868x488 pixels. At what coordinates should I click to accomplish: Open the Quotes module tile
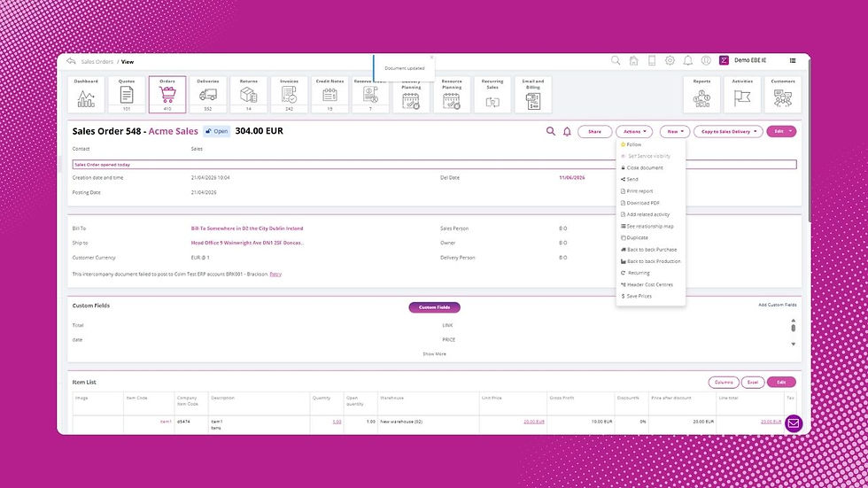(x=127, y=95)
